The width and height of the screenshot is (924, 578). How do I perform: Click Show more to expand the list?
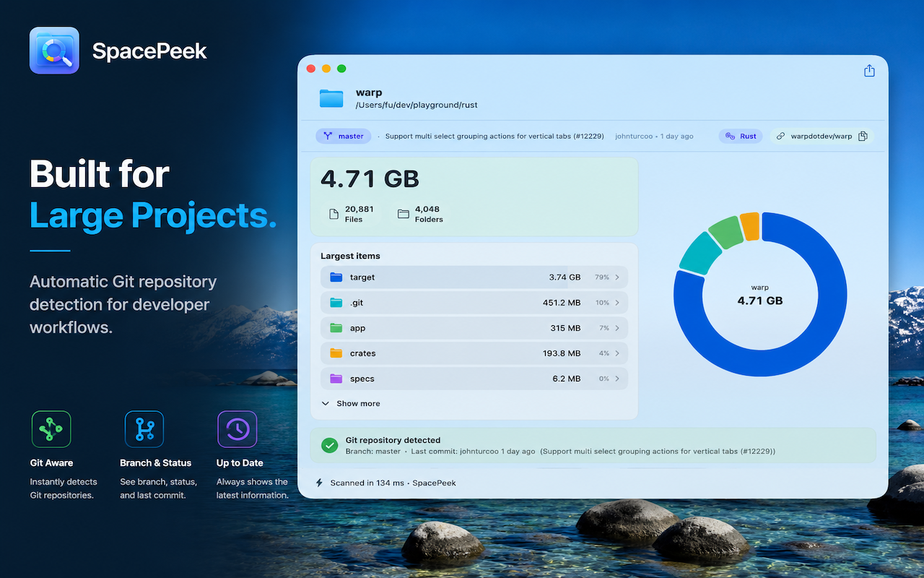coord(351,404)
